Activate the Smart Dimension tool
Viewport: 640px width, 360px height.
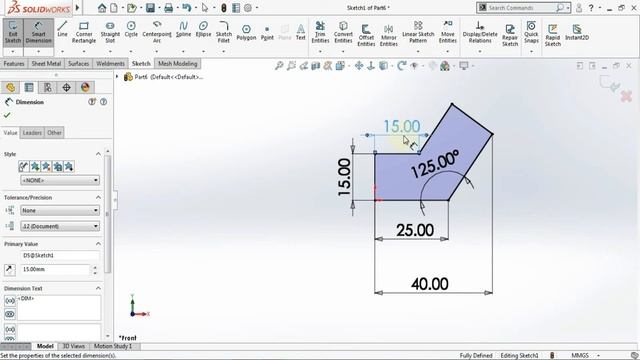click(x=38, y=32)
